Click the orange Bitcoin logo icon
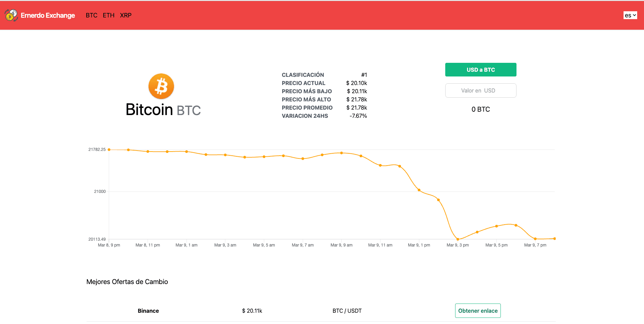Screen dimensions: 644x324 161,86
